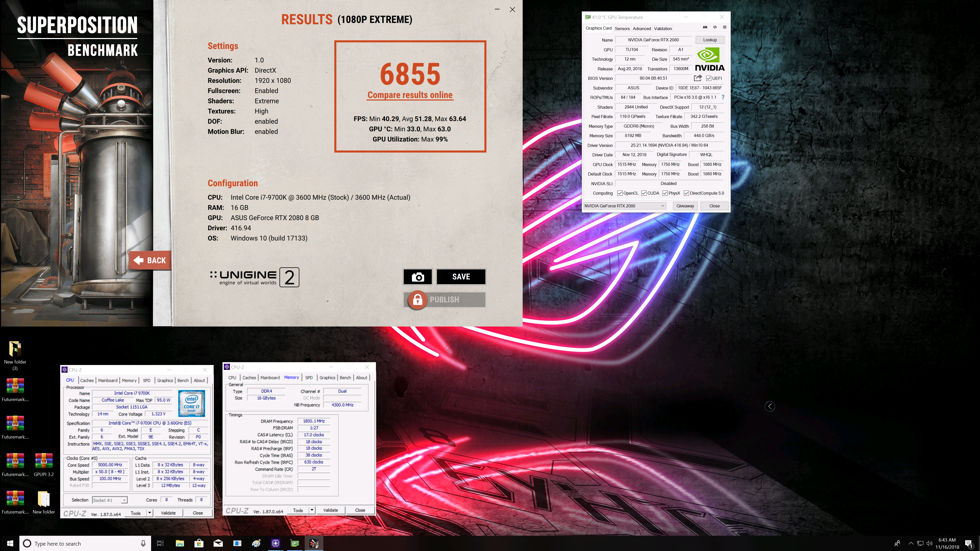Open Mainboard tab in left CPU-Z window
980x551 pixels.
pos(108,380)
